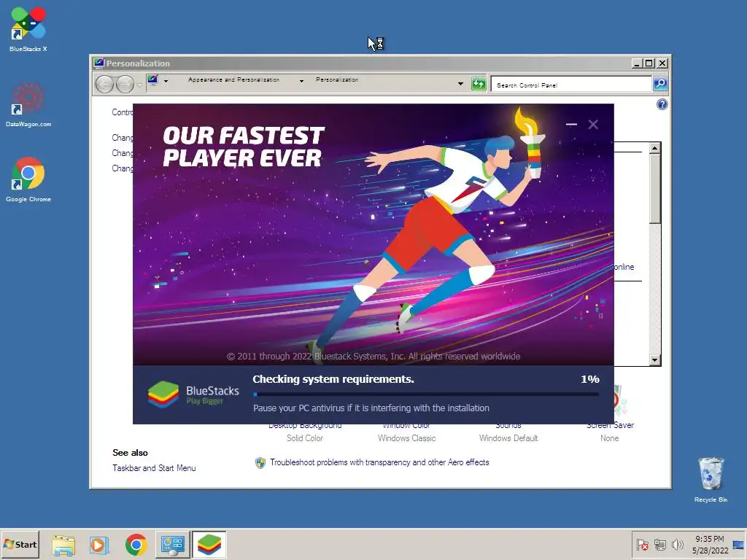Open the volume speaker tray icon
The width and height of the screenshot is (747, 560).
(677, 545)
